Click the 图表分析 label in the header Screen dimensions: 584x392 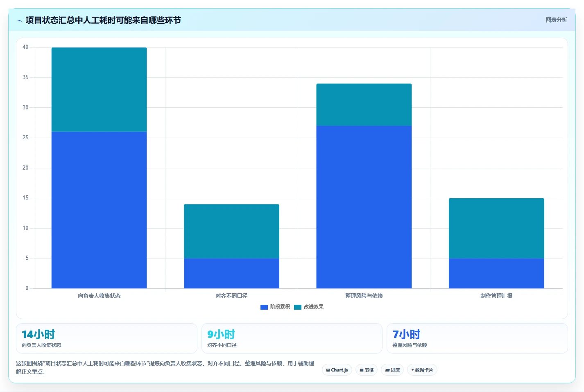[556, 20]
